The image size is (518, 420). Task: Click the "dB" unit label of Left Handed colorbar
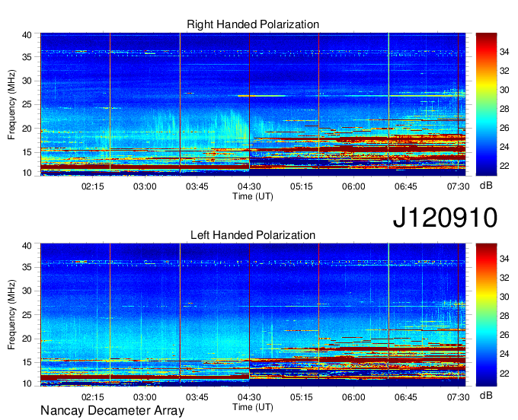coord(486,395)
